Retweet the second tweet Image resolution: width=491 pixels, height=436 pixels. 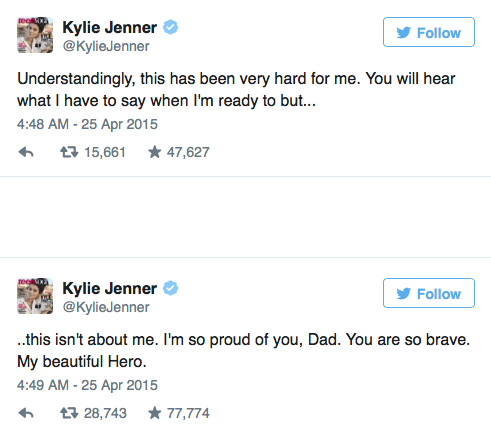point(69,413)
